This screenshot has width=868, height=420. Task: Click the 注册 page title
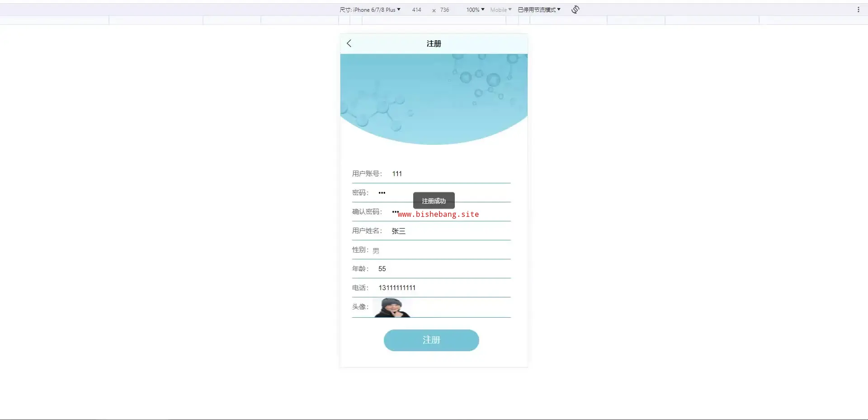coord(434,43)
